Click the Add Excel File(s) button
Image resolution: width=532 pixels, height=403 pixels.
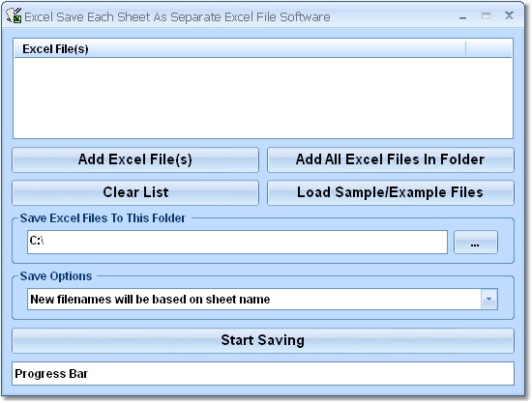click(x=135, y=159)
